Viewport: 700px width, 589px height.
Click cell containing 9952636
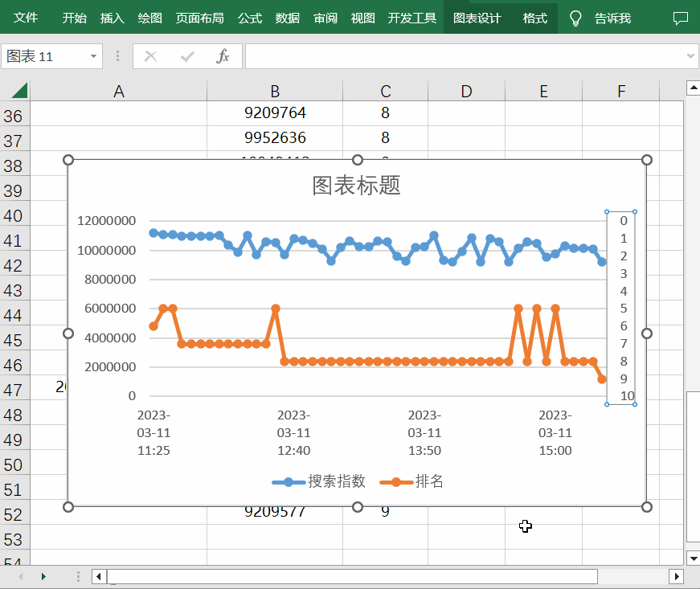click(x=275, y=138)
